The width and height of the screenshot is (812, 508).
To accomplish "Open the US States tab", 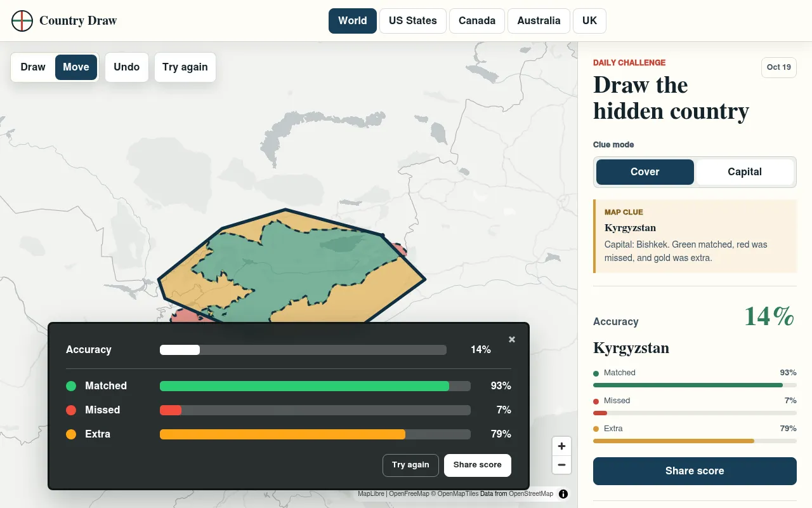I will pyautogui.click(x=413, y=21).
